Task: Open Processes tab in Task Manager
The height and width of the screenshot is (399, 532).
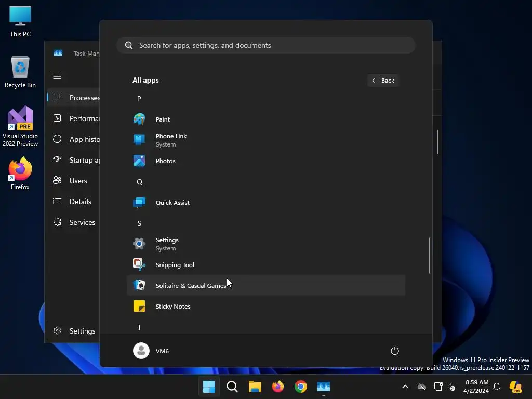Action: pyautogui.click(x=73, y=98)
